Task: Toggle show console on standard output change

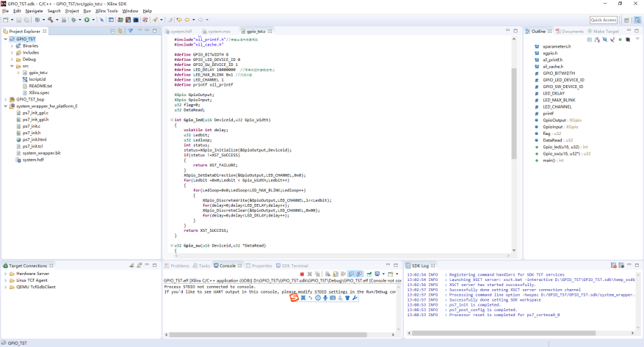Action: point(352,274)
